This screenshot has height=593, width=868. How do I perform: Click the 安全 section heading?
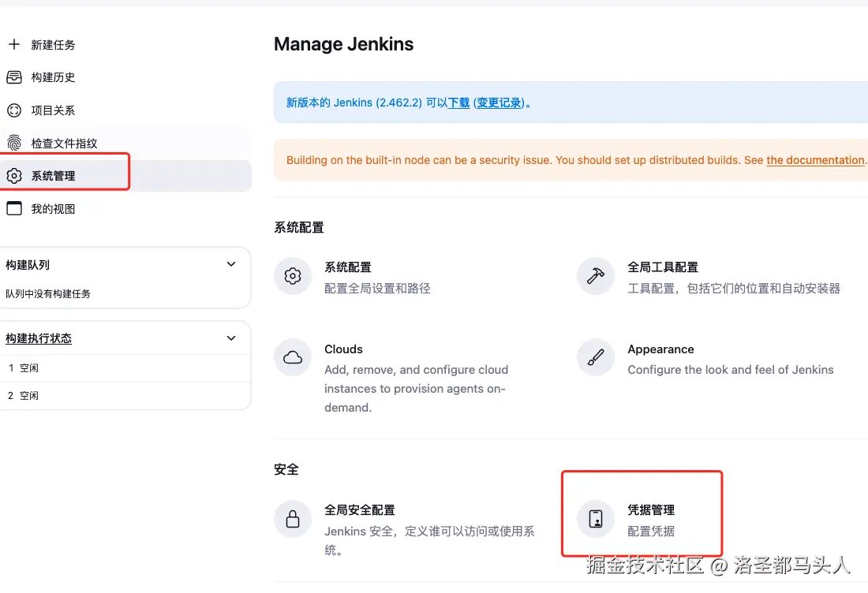[286, 470]
